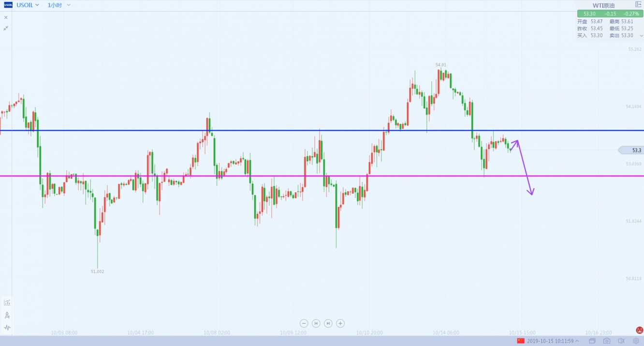Click the window layout icon in bottom bar

coord(592,341)
